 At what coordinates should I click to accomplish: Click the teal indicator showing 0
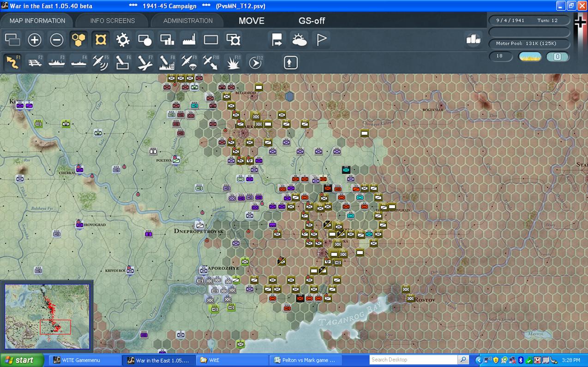[x=558, y=57]
